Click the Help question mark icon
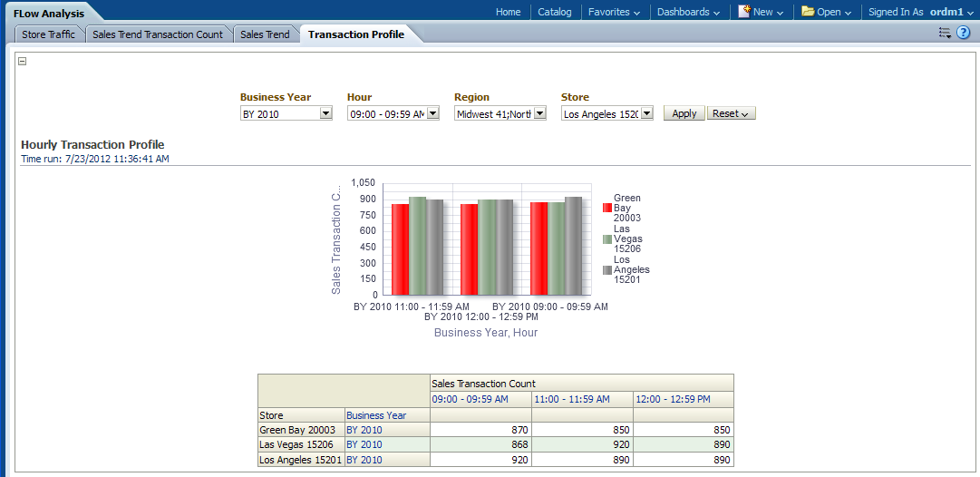Image resolution: width=980 pixels, height=477 pixels. point(963,33)
